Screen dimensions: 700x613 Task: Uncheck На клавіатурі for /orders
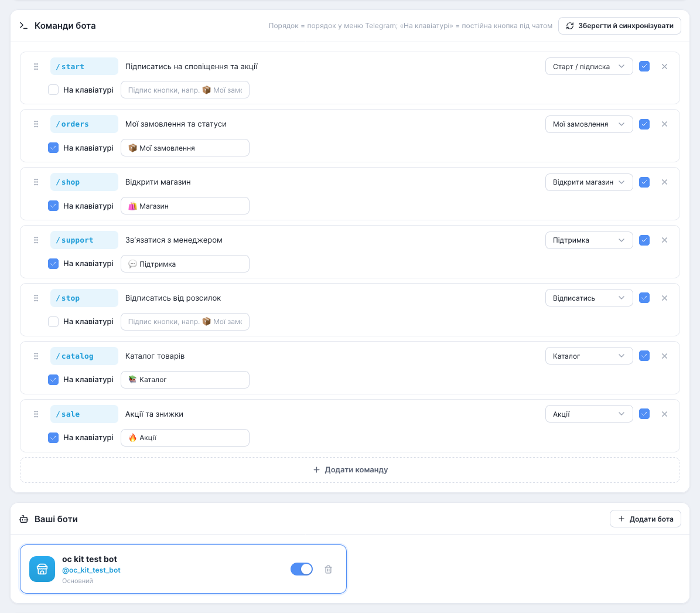(53, 148)
